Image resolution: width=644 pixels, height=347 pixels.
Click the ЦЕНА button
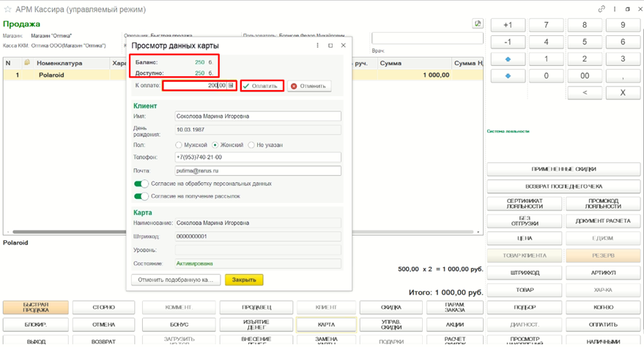(x=525, y=239)
